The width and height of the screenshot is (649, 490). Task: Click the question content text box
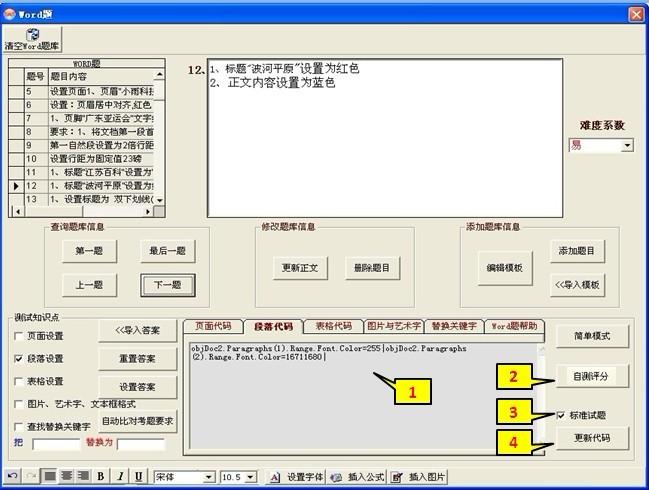[385, 138]
